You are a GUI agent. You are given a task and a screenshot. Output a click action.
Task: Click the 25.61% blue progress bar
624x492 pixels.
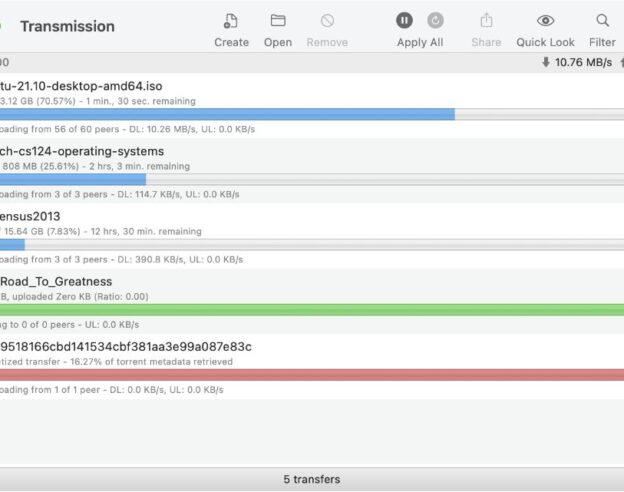(73, 180)
